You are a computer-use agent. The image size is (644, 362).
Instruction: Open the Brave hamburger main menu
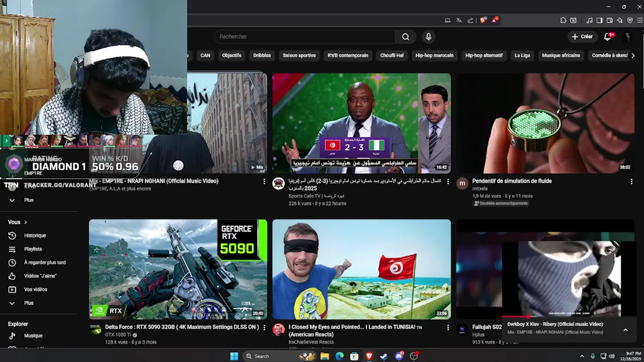pos(640,21)
